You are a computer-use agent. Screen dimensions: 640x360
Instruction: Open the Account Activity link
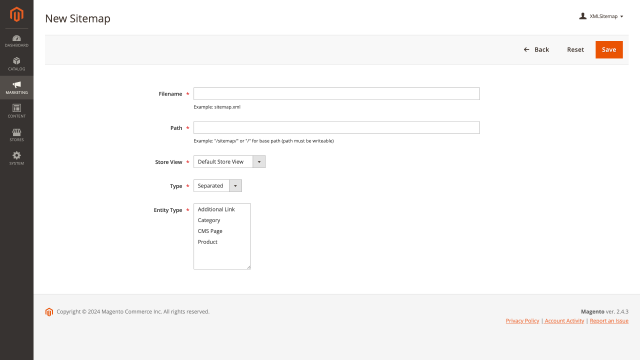[564, 321]
